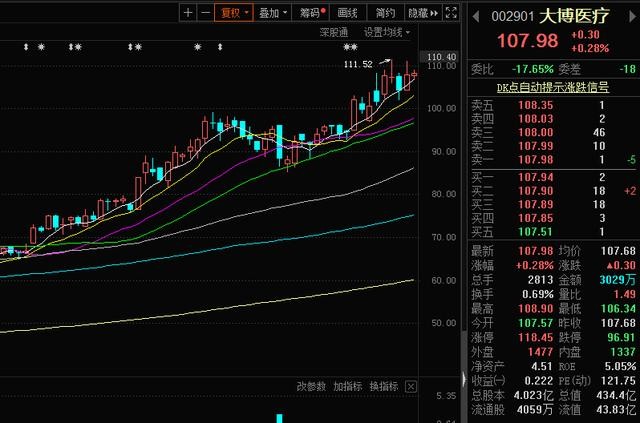Click 加指标 to add an indicator
Image resolution: width=640 pixels, height=423 pixels.
tap(347, 386)
